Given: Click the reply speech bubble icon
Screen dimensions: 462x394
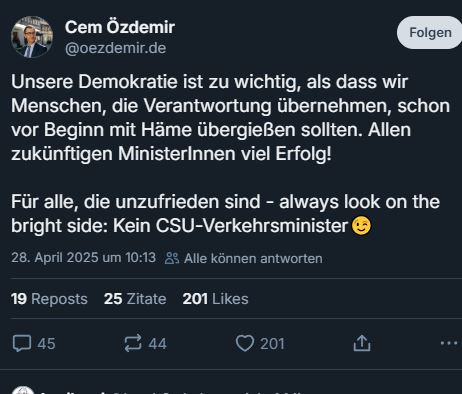Looking at the screenshot, I should (x=22, y=343).
